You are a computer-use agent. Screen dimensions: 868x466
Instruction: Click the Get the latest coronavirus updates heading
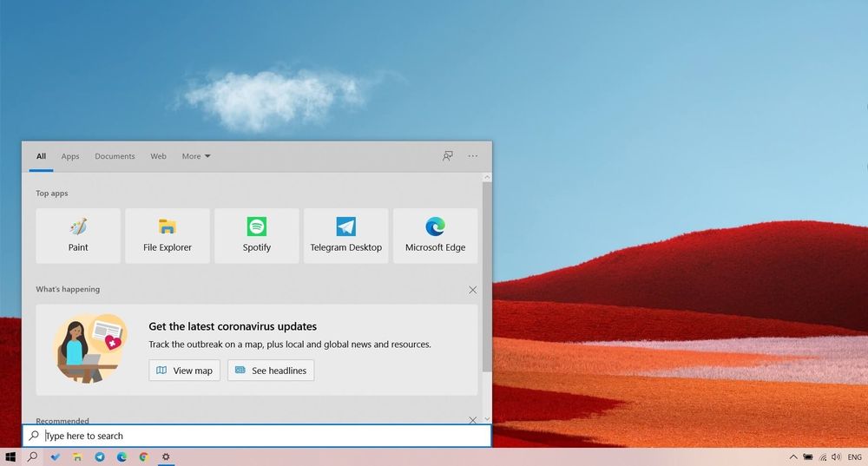(233, 326)
